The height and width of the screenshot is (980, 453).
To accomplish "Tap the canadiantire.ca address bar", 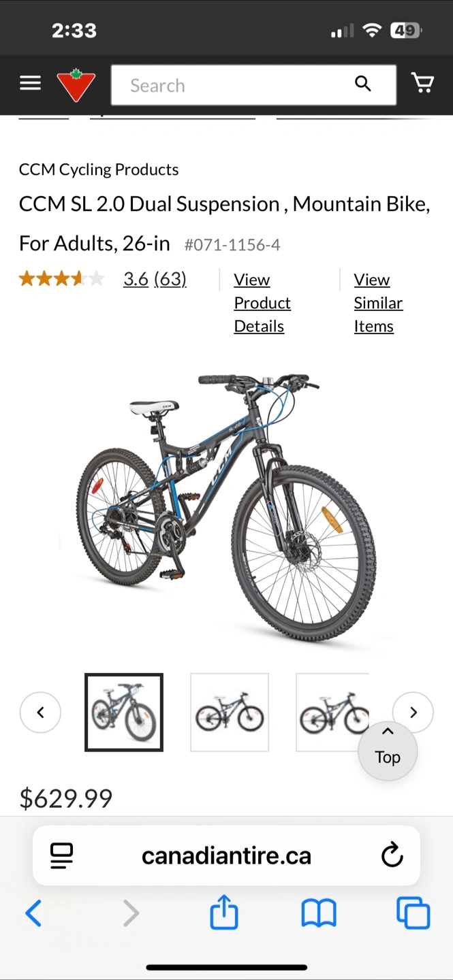I will 226,855.
